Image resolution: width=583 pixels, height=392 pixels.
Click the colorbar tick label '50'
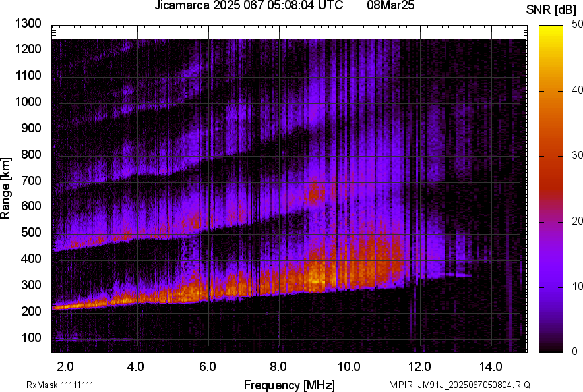click(578, 24)
